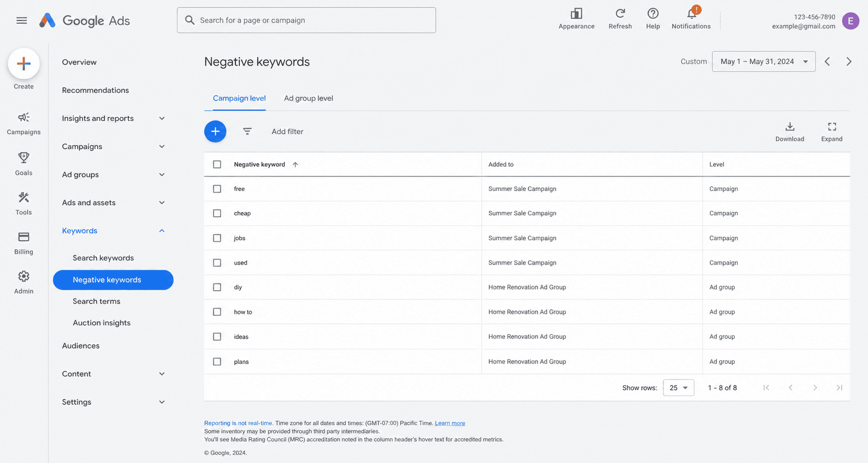Click the Add filter text
The height and width of the screenshot is (463, 868).
click(x=287, y=131)
